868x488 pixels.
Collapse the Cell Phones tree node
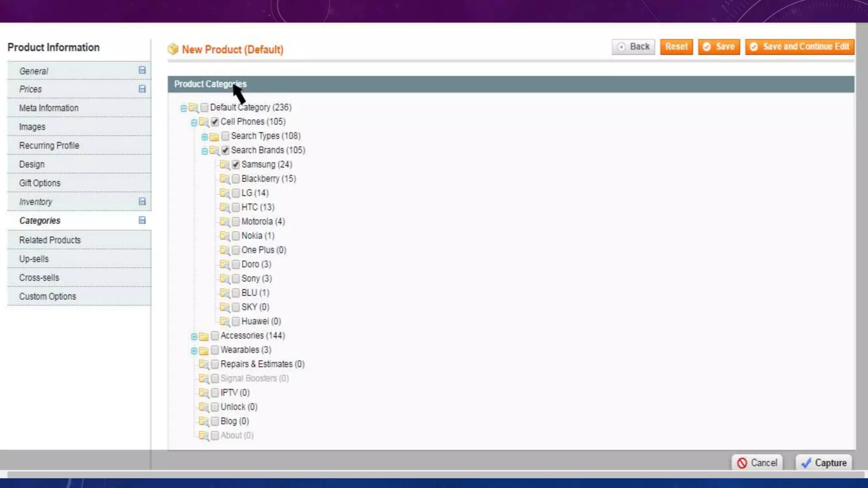[194, 122]
